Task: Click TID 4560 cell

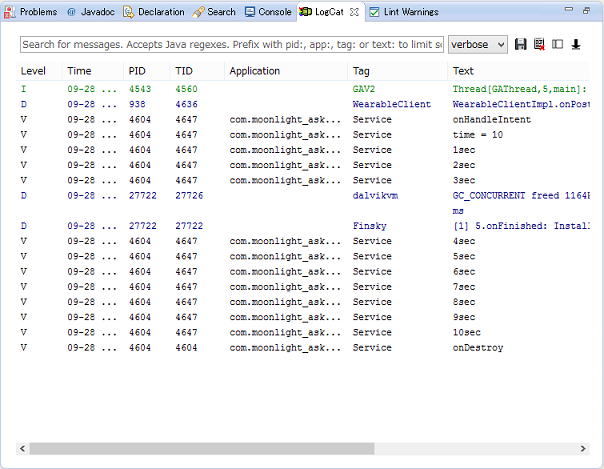Action: (186, 89)
